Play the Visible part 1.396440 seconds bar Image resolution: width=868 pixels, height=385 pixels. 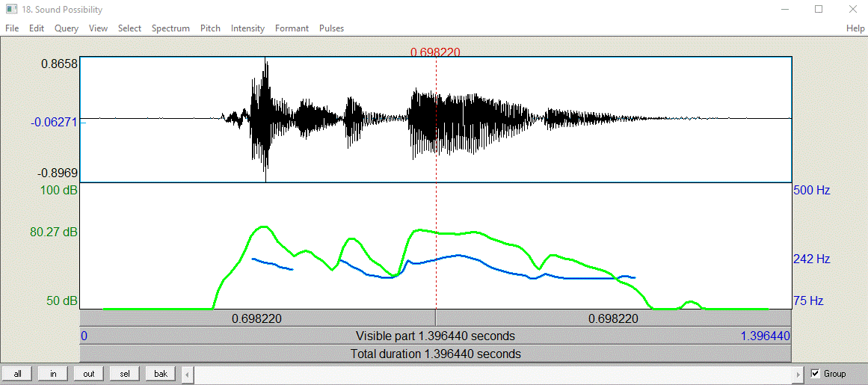pos(436,336)
